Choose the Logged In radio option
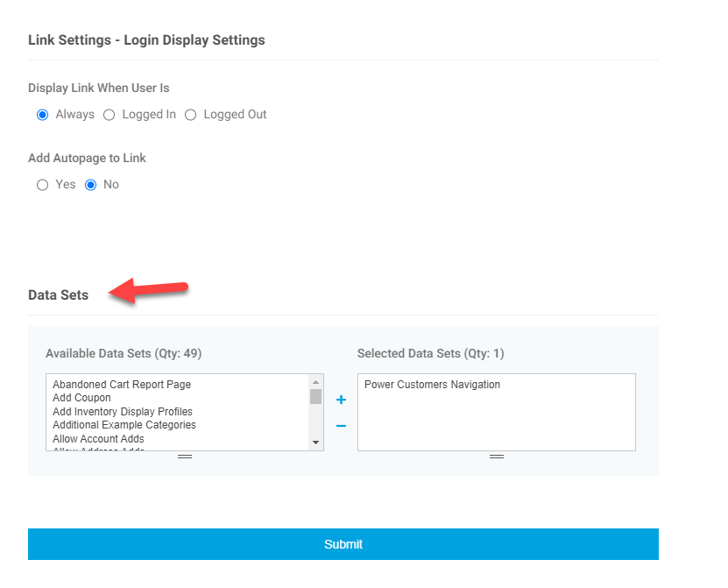This screenshot has width=728, height=588. [110, 115]
